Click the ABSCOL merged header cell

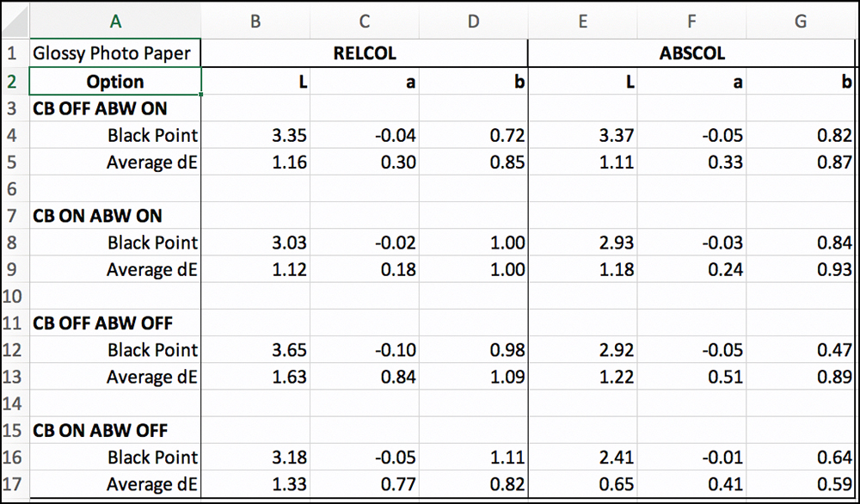point(691,53)
